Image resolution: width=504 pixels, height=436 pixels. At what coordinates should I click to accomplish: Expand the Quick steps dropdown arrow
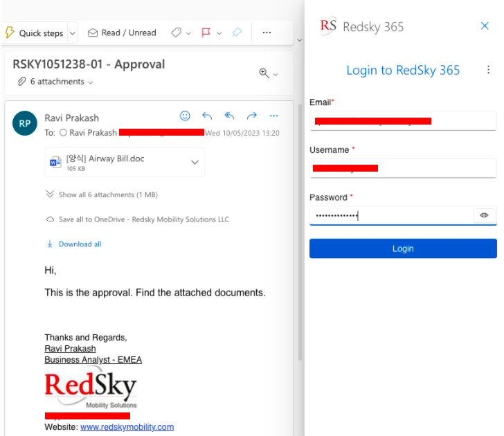(73, 33)
